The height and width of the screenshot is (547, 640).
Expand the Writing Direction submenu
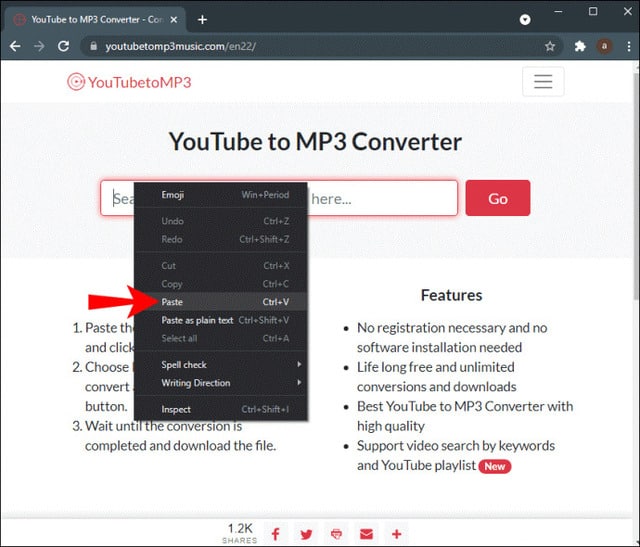[x=221, y=383]
